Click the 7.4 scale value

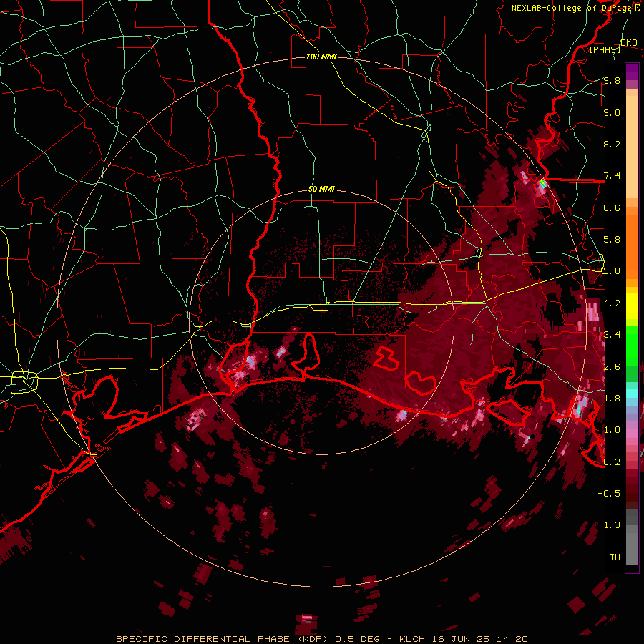point(612,176)
